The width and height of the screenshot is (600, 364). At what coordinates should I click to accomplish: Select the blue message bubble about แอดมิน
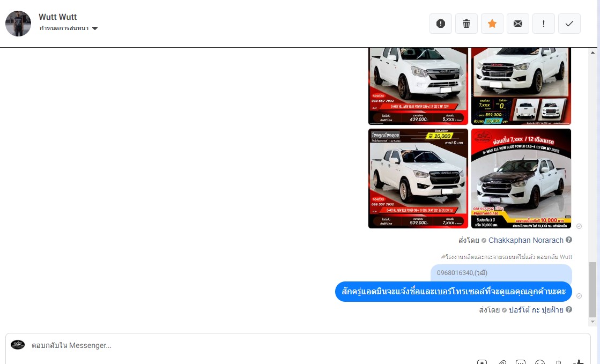(454, 292)
